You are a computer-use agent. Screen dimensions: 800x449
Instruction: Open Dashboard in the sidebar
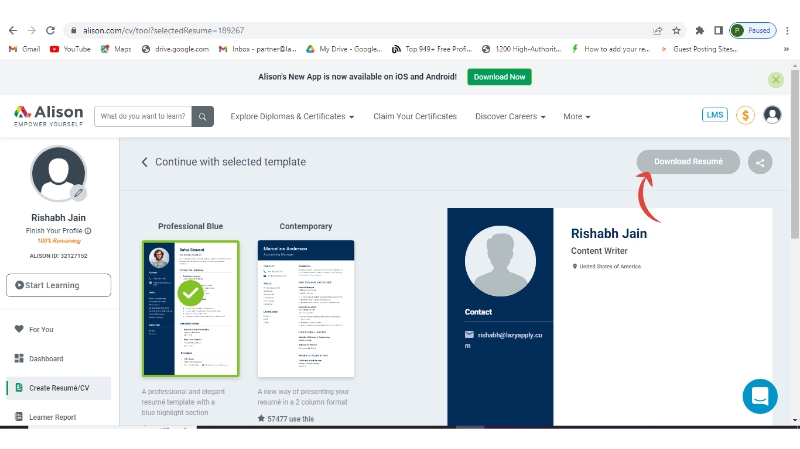click(45, 359)
